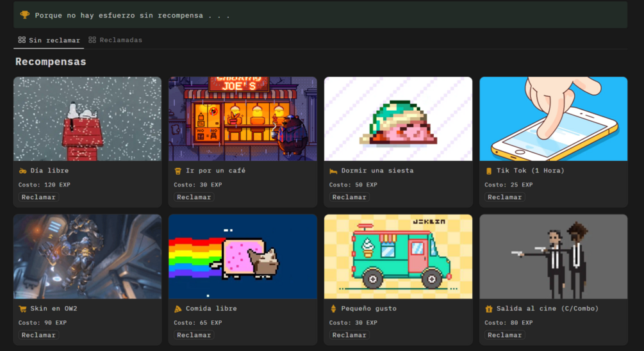Screen dimensions: 644x351
Task: Click Costo: 30 EXP under Ir por un café
Action: [x=198, y=184]
